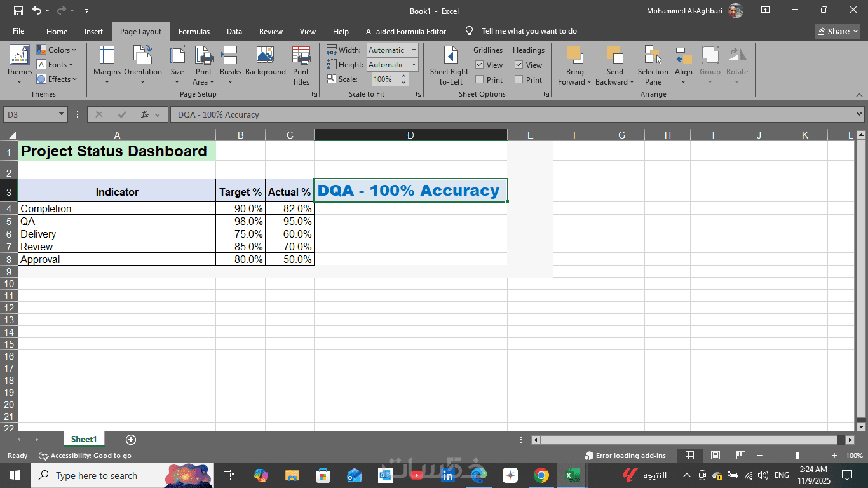Image resolution: width=868 pixels, height=488 pixels.
Task: Click the Share button
Action: [837, 31]
